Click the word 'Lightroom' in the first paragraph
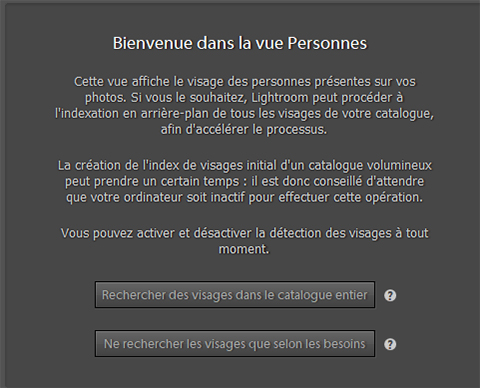Screen dimensions: 480x388 tap(280, 98)
